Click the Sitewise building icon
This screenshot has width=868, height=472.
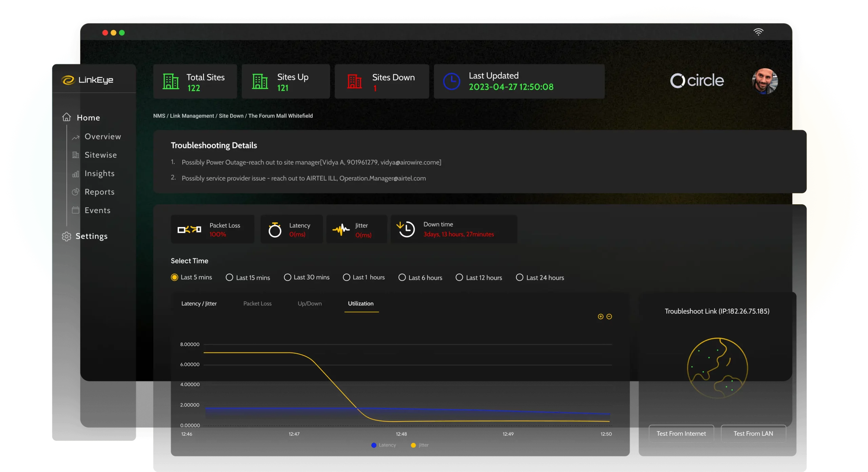point(76,155)
